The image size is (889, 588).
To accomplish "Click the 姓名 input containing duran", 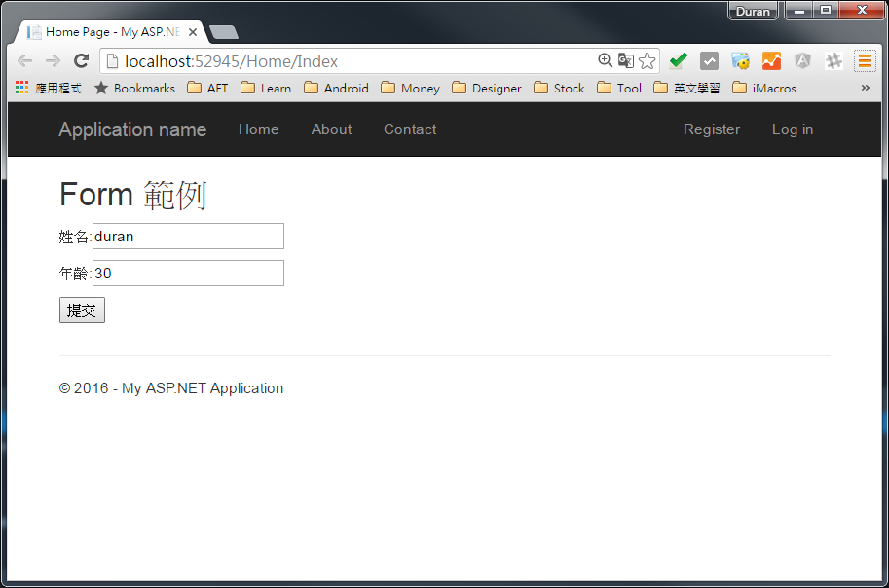I will point(188,236).
